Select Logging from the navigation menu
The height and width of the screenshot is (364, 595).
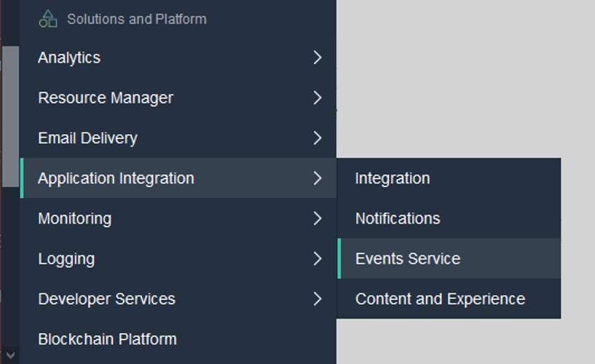(66, 258)
